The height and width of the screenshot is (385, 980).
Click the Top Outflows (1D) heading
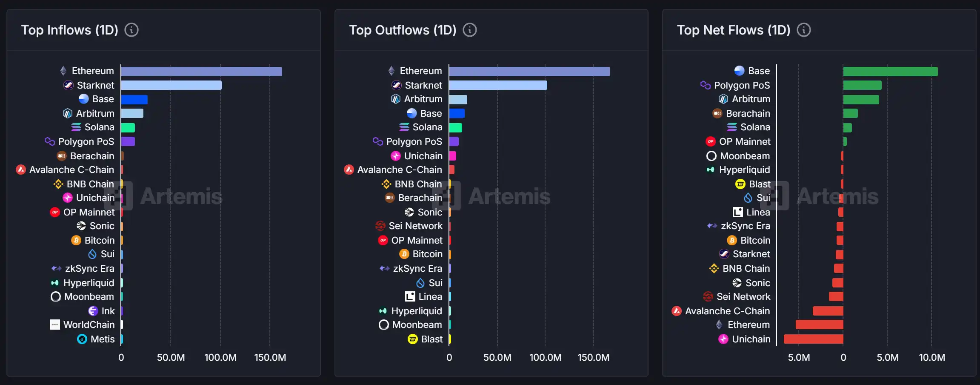tap(403, 30)
